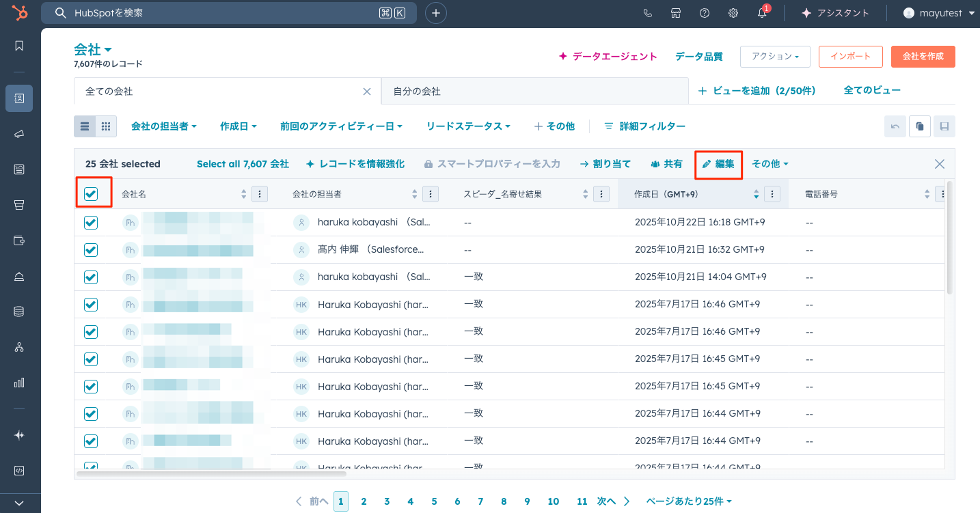
Task: Expand the 会社の担当者 filter dropdown
Action: pos(164,126)
